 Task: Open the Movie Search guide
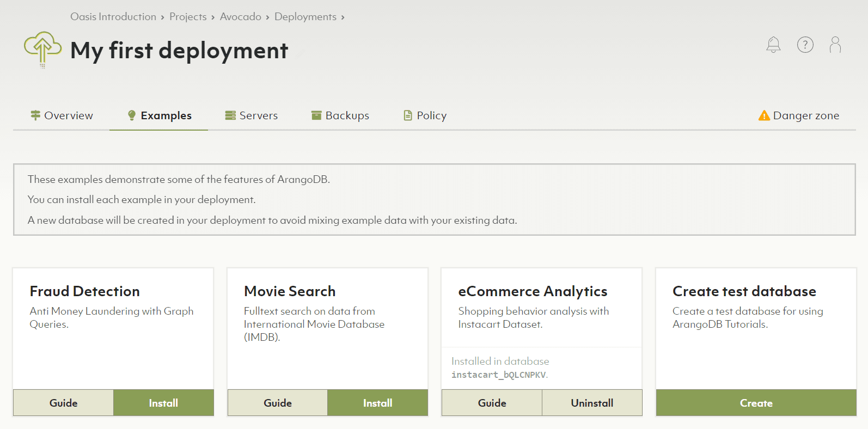(278, 403)
